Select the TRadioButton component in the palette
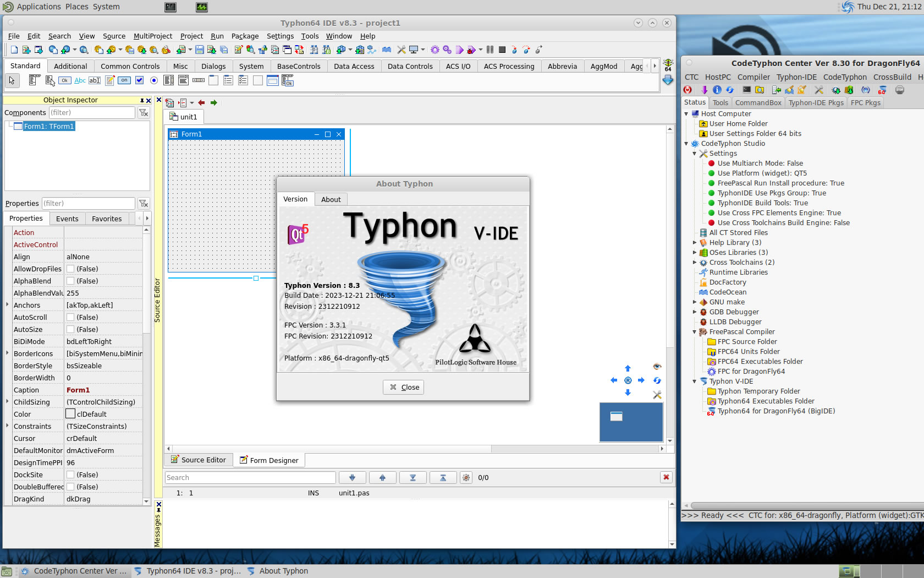This screenshot has height=578, width=924. pos(154,80)
